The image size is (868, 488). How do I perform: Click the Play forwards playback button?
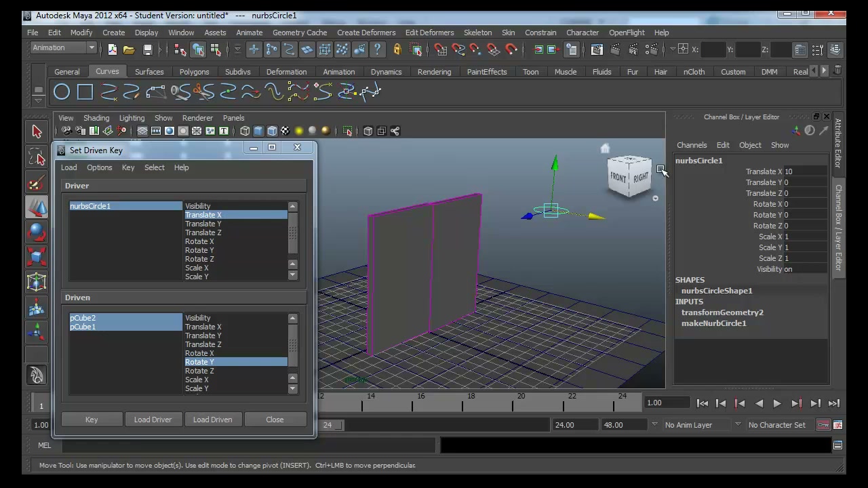(x=777, y=403)
